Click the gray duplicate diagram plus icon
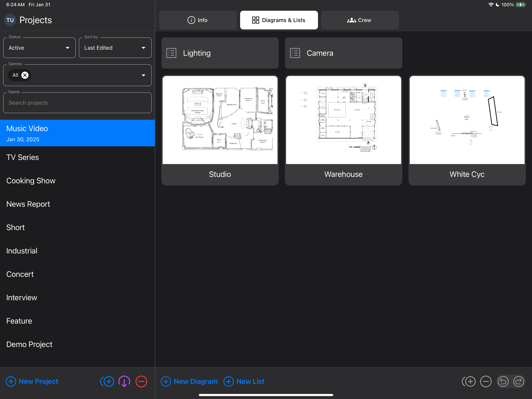Viewport: 532px width, 399px height. pos(469,381)
